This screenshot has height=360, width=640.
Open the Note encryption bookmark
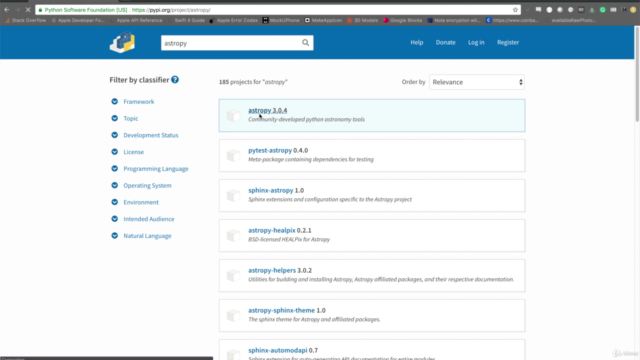tap(454, 20)
